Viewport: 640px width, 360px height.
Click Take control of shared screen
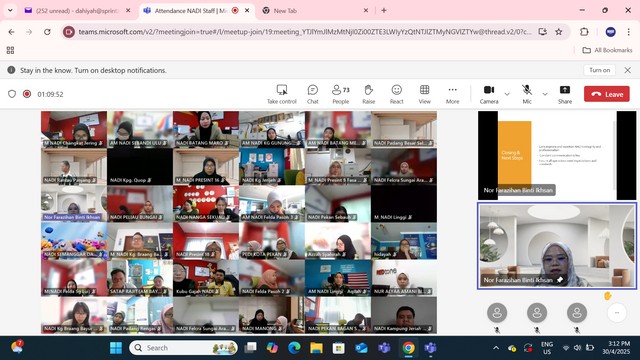click(x=282, y=94)
